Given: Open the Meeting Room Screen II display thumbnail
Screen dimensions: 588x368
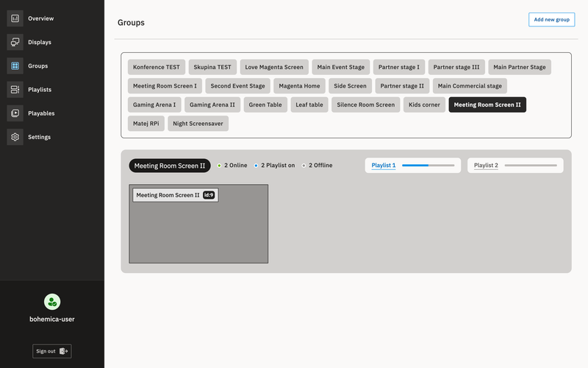Looking at the screenshot, I should 198,224.
